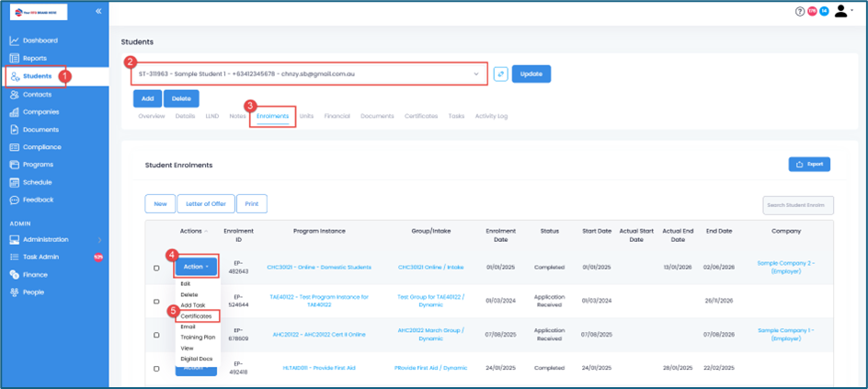Tick the checkbox for enrolment EP-678609
Image resolution: width=868 pixels, height=389 pixels.
[156, 335]
